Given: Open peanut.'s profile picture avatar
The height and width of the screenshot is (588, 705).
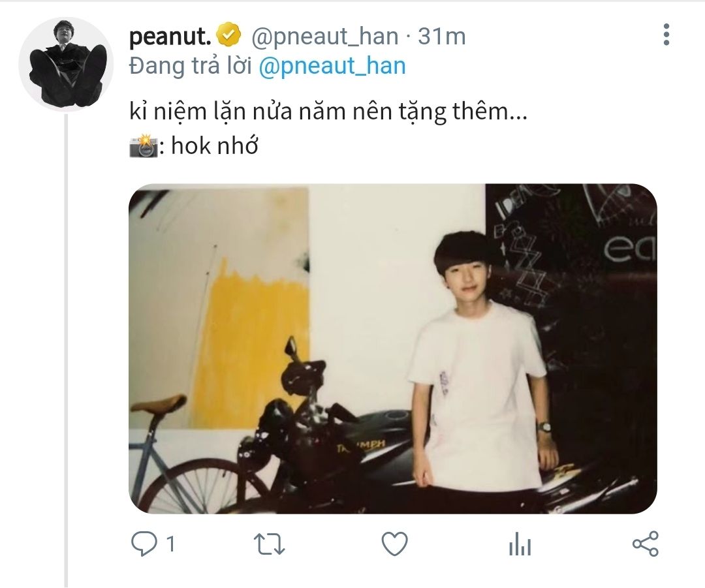Looking at the screenshot, I should click(66, 64).
